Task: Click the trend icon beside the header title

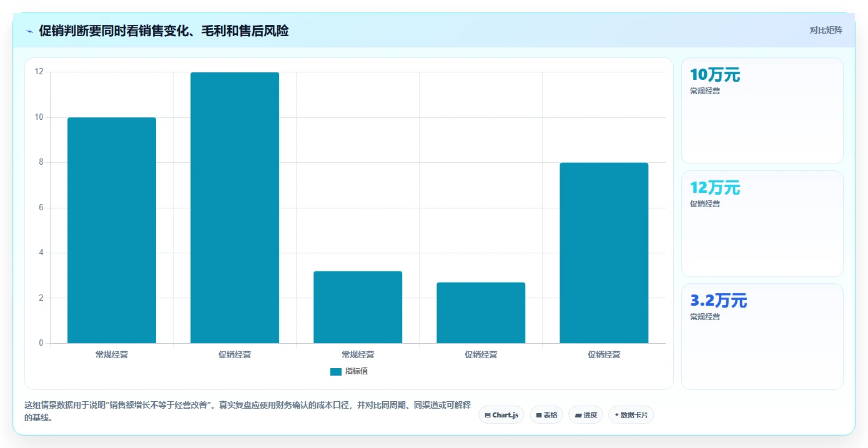Action: (30, 31)
